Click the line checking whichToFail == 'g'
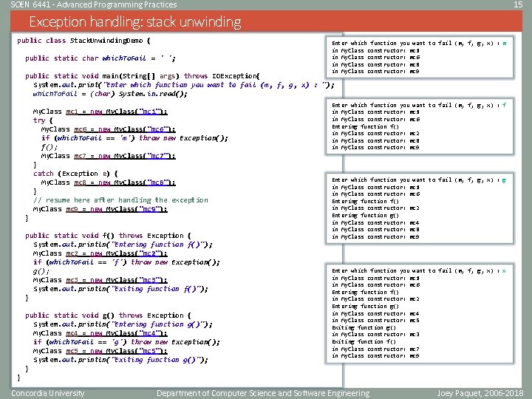532x399 pixels. (126, 342)
